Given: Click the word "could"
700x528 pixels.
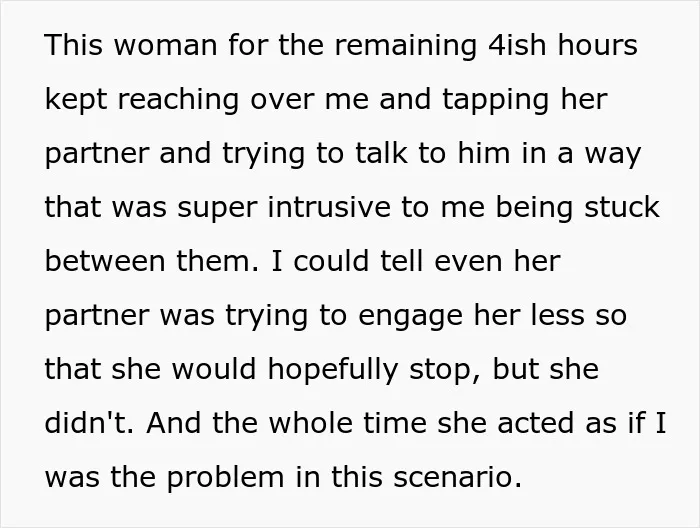Looking at the screenshot, I should tap(331, 261).
